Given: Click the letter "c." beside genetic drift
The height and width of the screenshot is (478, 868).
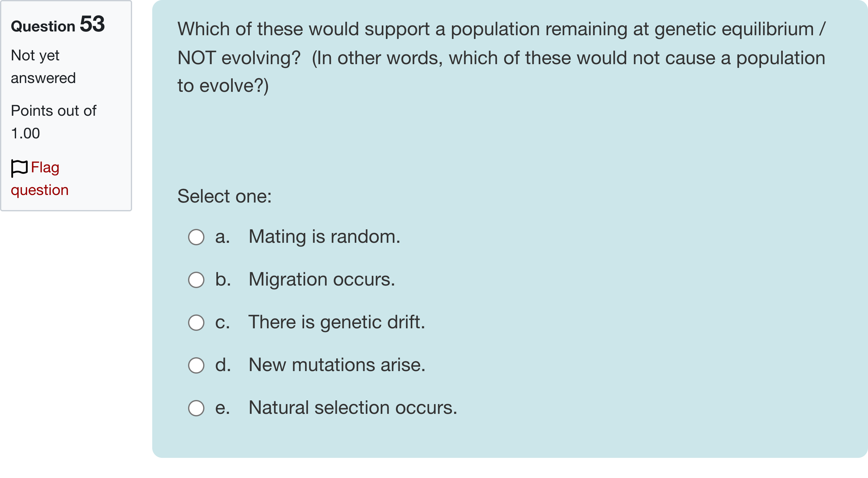Looking at the screenshot, I should 222,322.
